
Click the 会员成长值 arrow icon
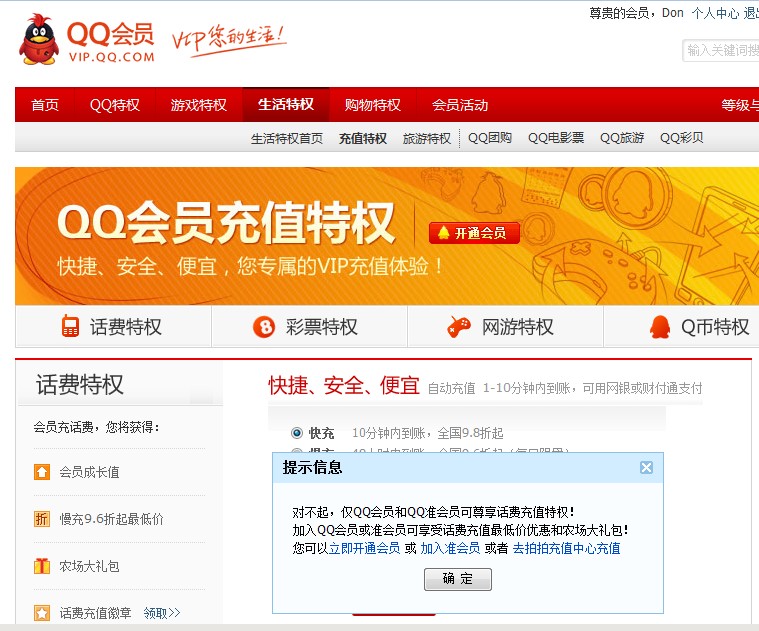(x=42, y=472)
